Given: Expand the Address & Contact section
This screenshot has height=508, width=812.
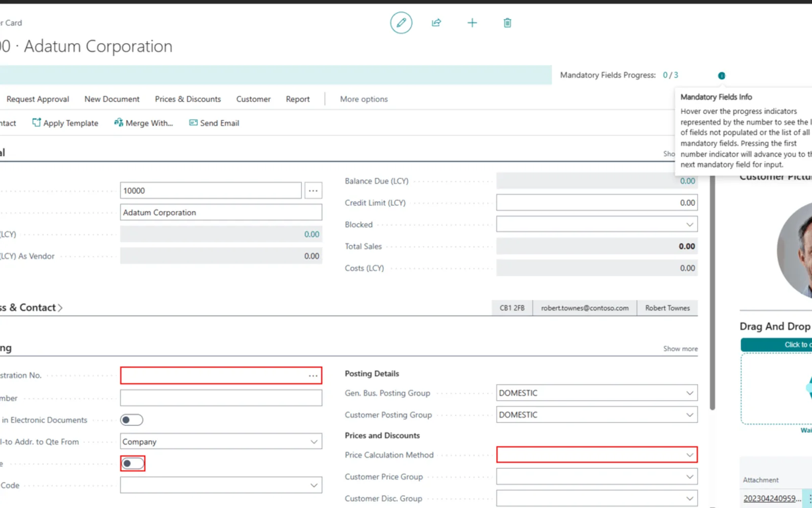Looking at the screenshot, I should (31, 307).
